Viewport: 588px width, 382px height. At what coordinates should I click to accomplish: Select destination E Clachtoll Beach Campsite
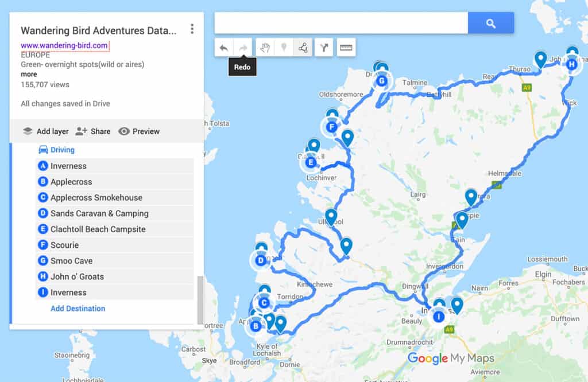coord(115,229)
